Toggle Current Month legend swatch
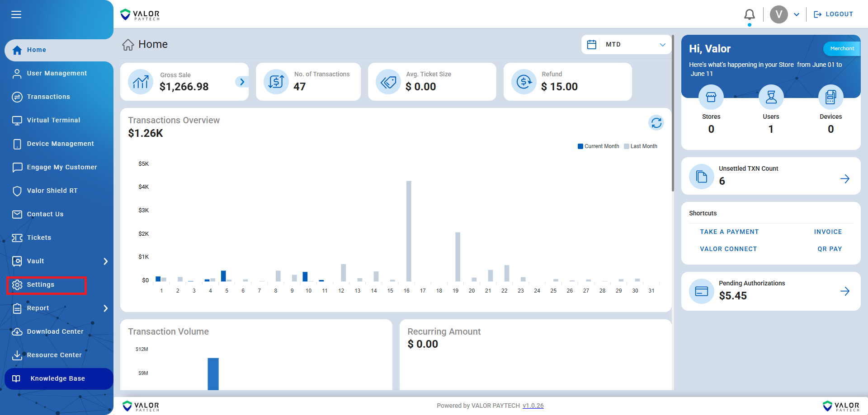This screenshot has width=868, height=415. click(x=580, y=146)
